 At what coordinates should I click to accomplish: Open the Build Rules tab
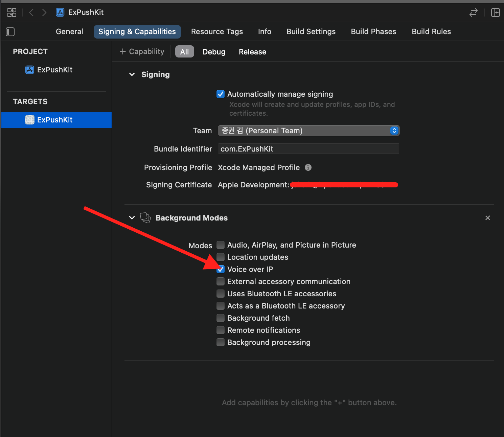(431, 31)
